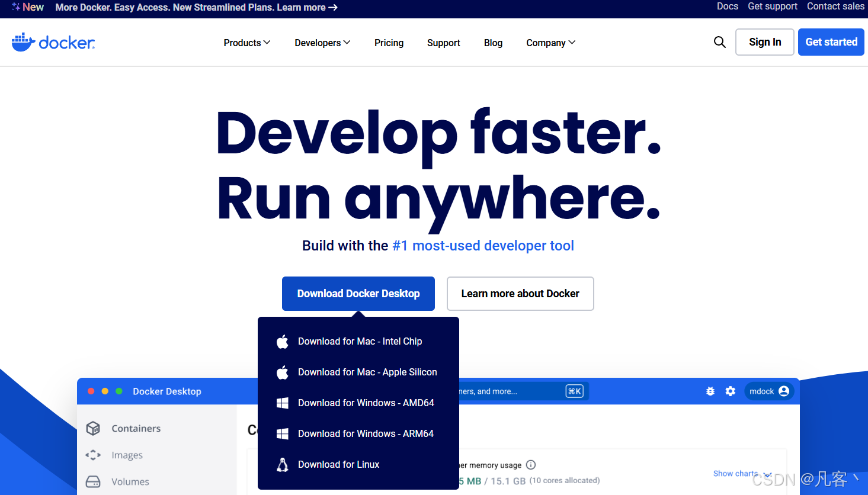Click the Apple icon for Intel Chip download
The width and height of the screenshot is (868, 495).
(283, 341)
